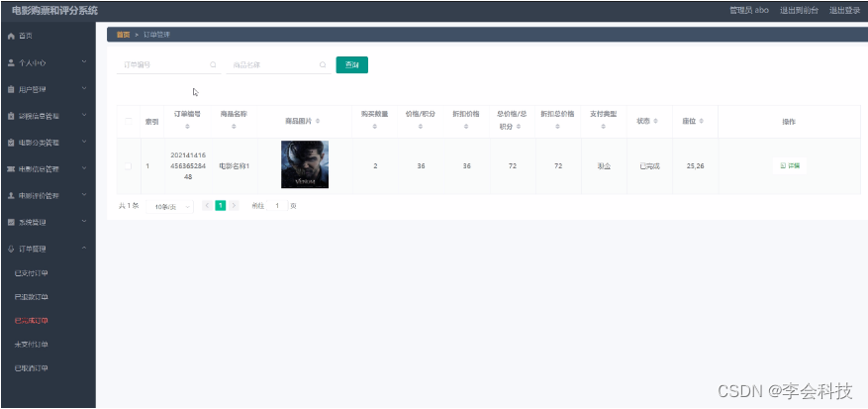Click 现金 payment type cell
The image size is (868, 409).
pos(604,166)
